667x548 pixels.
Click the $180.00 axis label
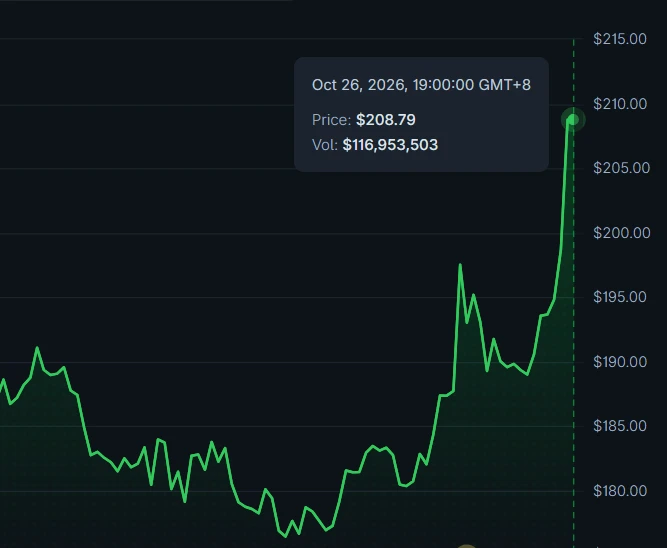620,491
